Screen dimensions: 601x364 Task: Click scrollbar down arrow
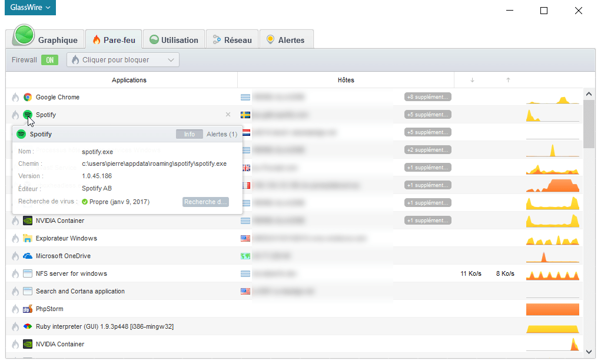[589, 352]
